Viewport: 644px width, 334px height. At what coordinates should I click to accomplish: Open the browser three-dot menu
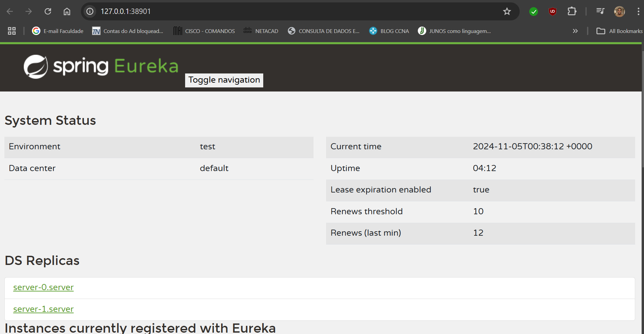coord(638,12)
